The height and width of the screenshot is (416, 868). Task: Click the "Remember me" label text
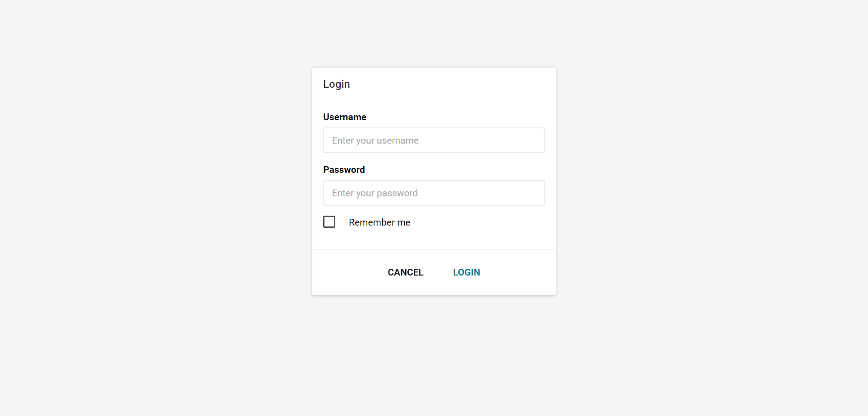click(x=379, y=222)
